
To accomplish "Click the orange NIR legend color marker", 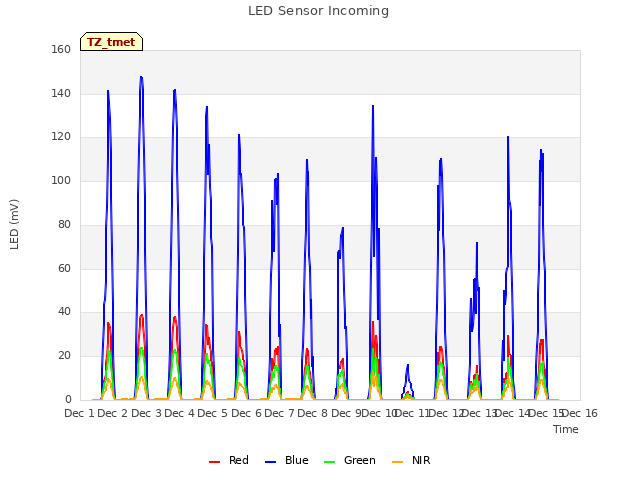I will 397,462.
